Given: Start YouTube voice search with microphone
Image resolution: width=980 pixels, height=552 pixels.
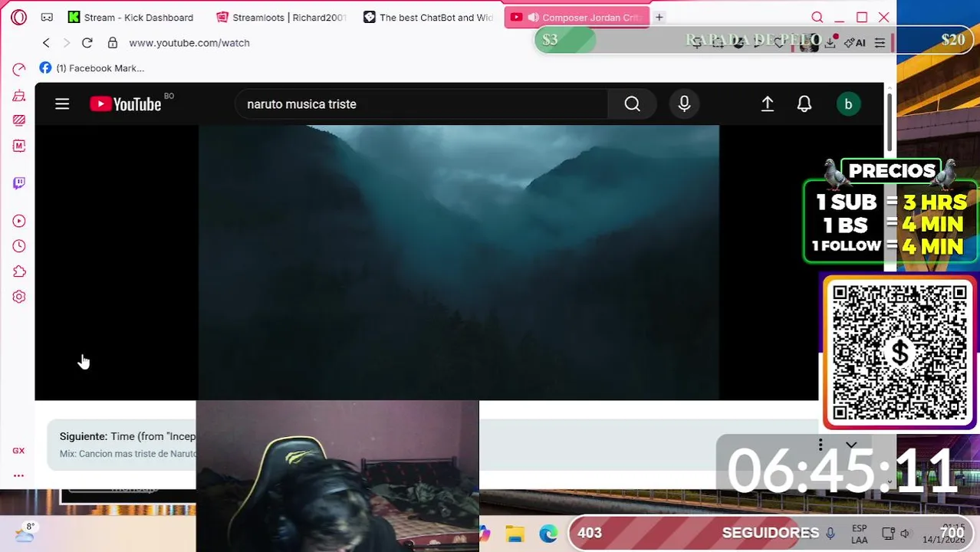Looking at the screenshot, I should 684,104.
